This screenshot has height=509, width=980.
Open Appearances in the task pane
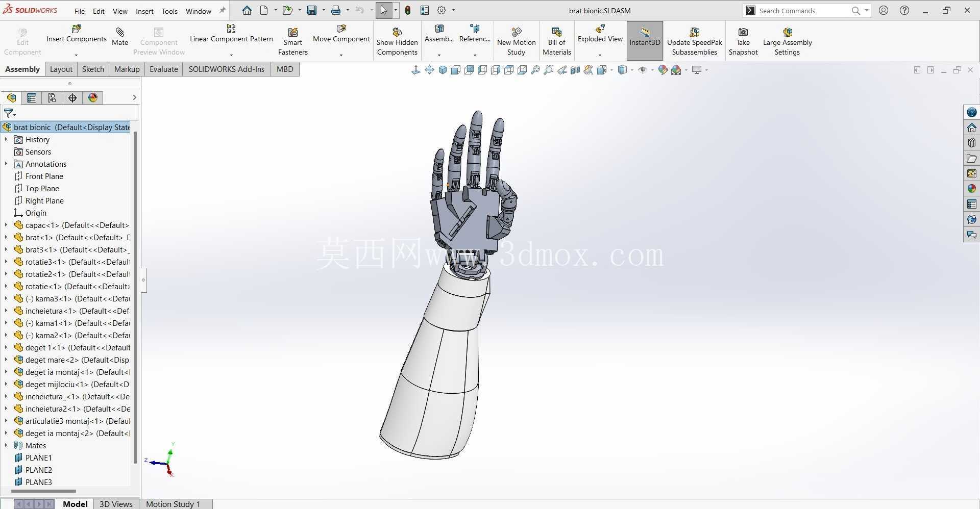point(972,189)
